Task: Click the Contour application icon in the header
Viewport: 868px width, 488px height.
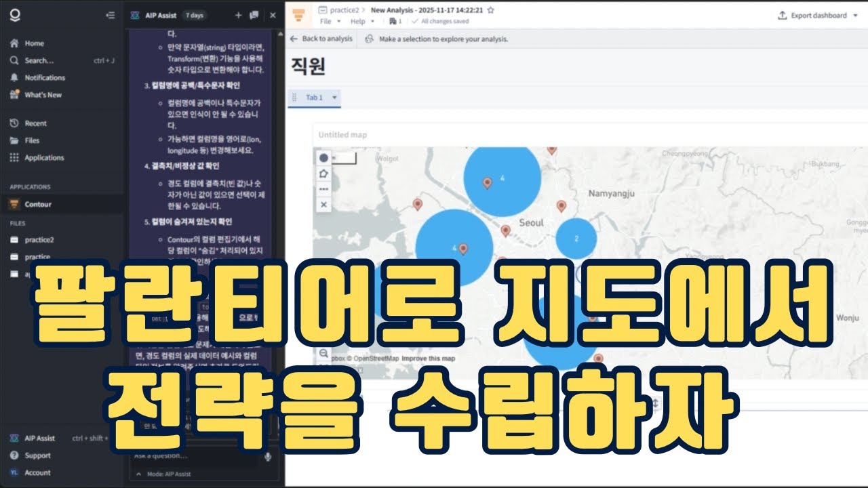Action: coord(298,15)
